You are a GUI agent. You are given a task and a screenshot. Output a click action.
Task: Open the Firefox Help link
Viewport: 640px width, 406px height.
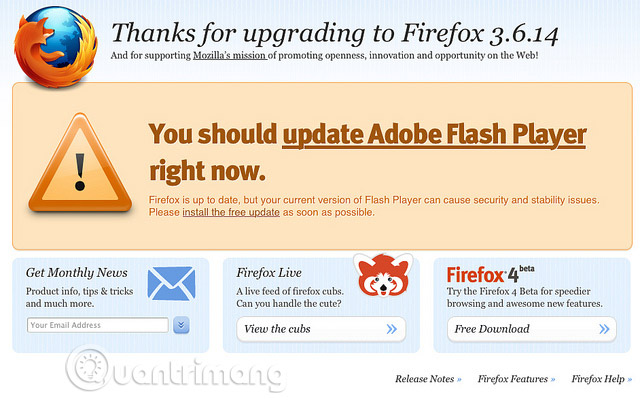tap(601, 379)
